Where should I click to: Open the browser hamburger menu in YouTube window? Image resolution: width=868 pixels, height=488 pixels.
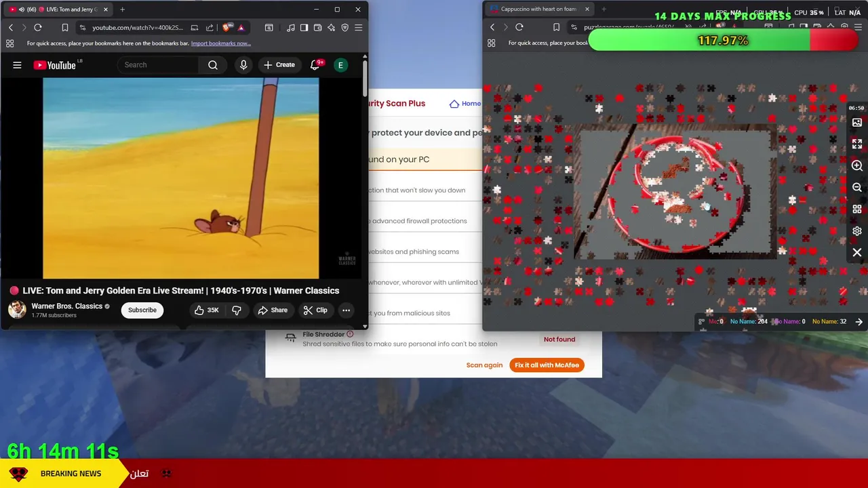(359, 28)
